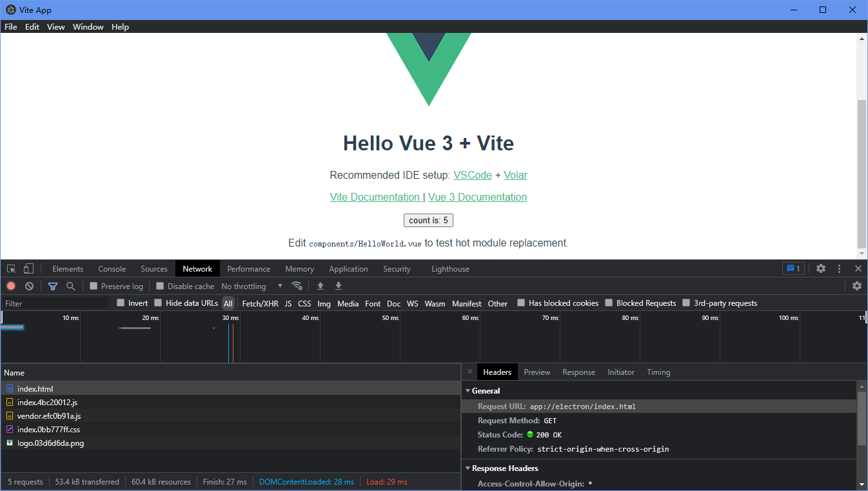Viewport: 868px width, 491px height.
Task: Switch to the Application tab
Action: (348, 268)
